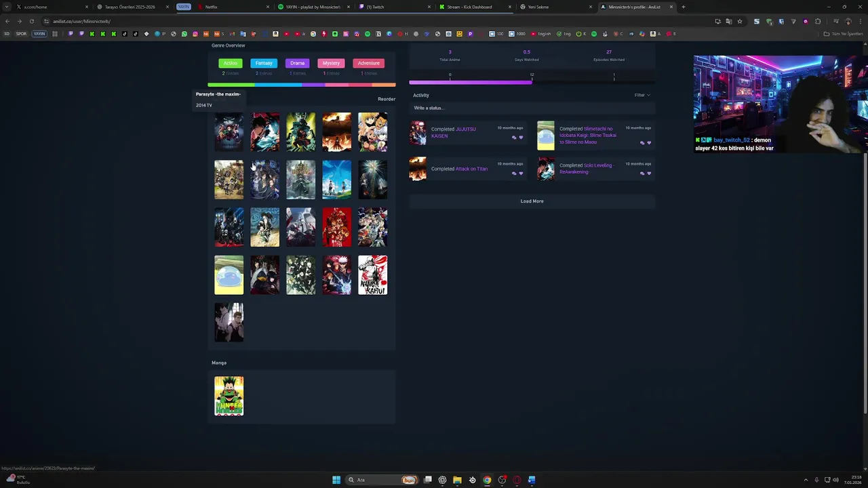Like the JUJUTSU KAISEN activity
The image size is (868, 488).
[521, 138]
